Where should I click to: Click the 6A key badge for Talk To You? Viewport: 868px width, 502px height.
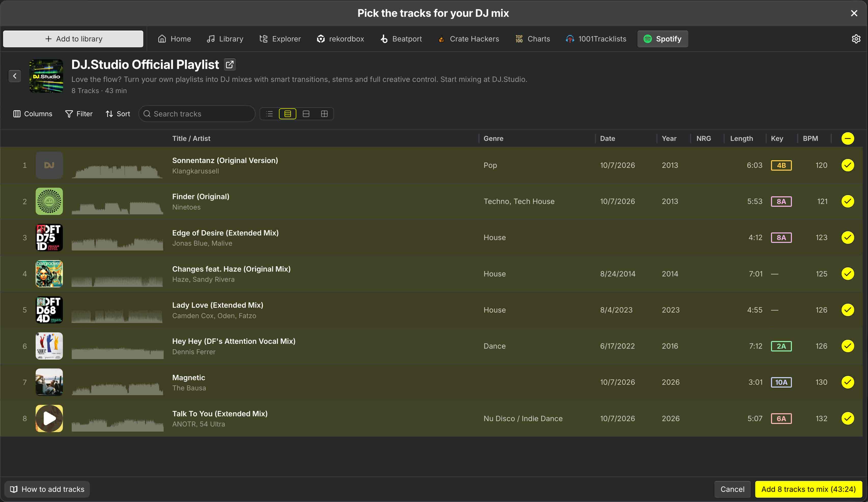tap(781, 419)
